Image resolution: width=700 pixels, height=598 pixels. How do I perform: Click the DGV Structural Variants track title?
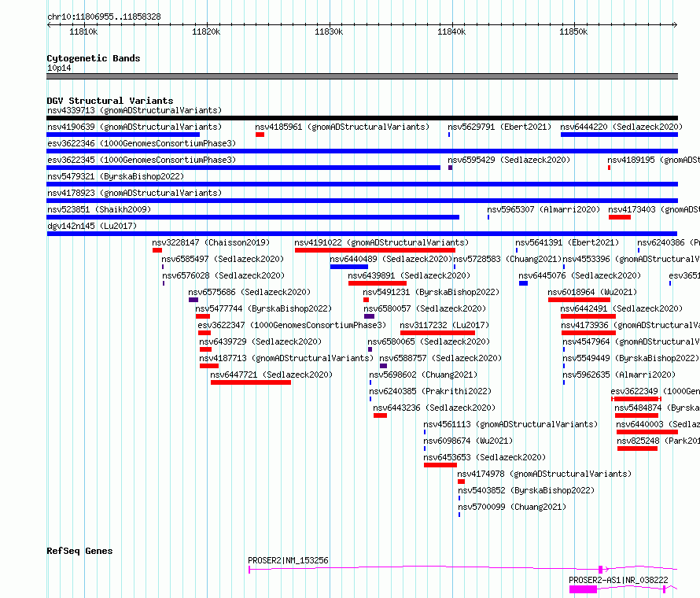(x=110, y=101)
